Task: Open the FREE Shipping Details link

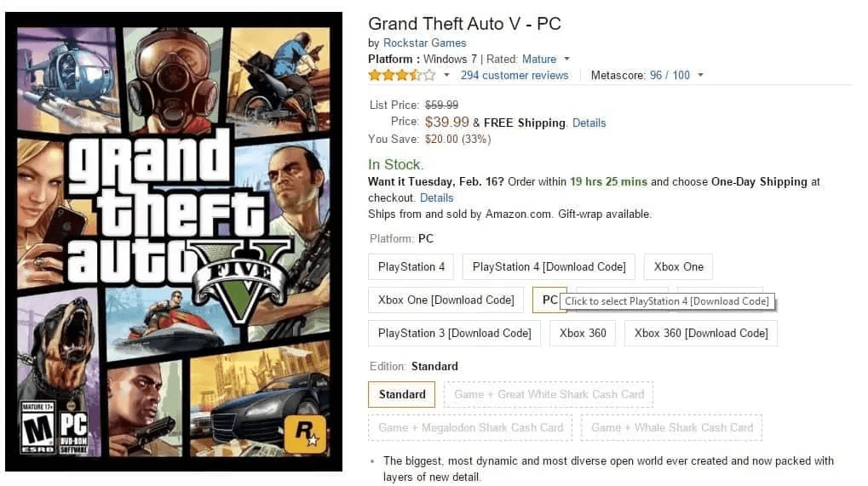Action: tap(589, 123)
